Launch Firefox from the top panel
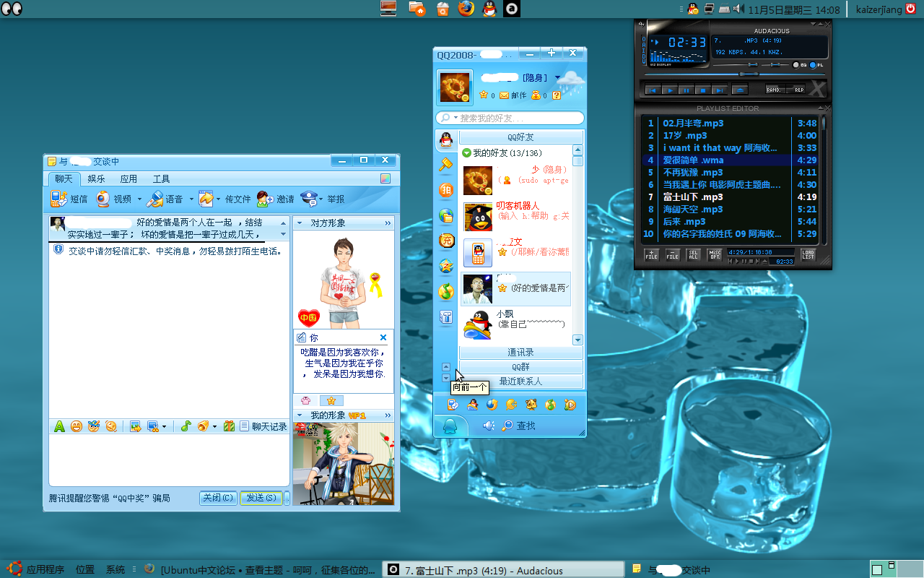This screenshot has width=924, height=578. 466,9
